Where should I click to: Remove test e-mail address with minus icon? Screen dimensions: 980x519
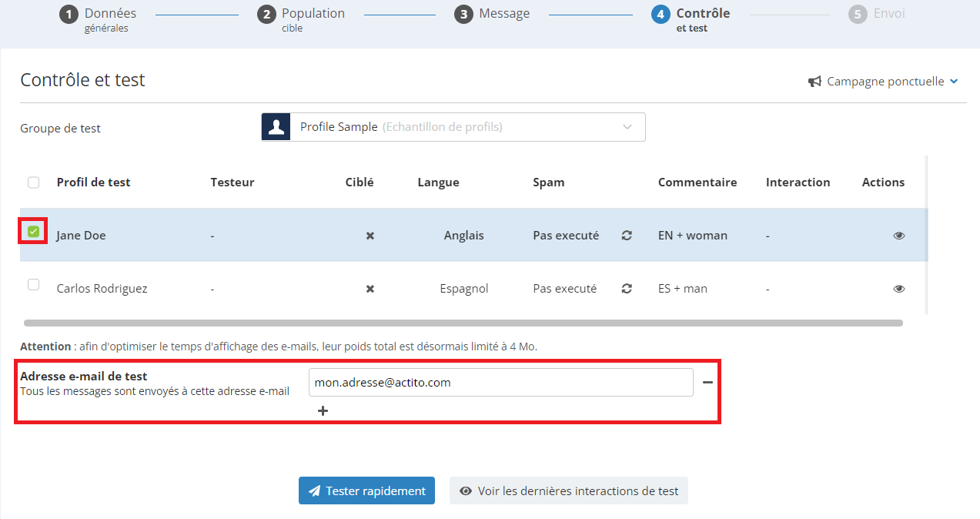pos(707,382)
